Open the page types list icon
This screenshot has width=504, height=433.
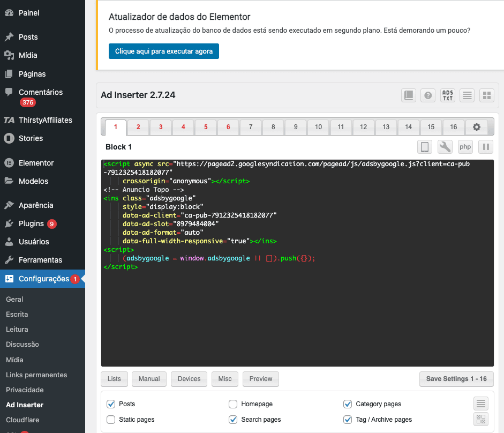point(481,404)
